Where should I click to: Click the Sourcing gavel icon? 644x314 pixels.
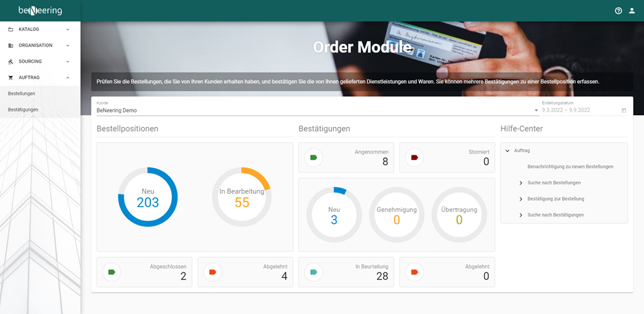click(11, 62)
